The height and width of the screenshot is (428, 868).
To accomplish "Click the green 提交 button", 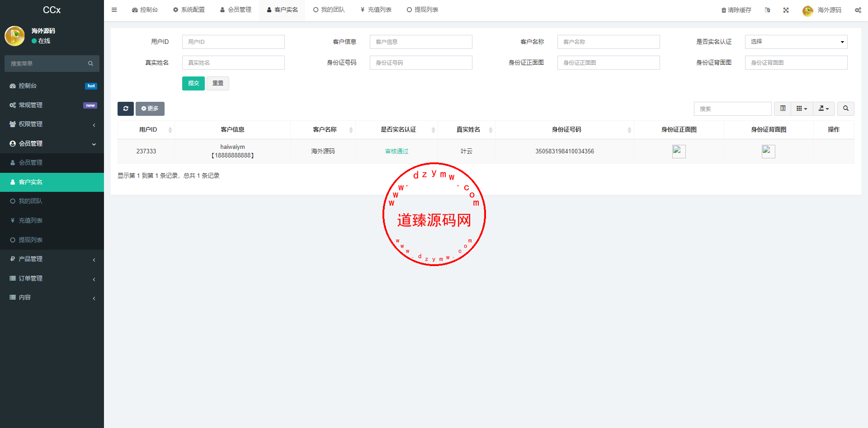I will pyautogui.click(x=193, y=83).
